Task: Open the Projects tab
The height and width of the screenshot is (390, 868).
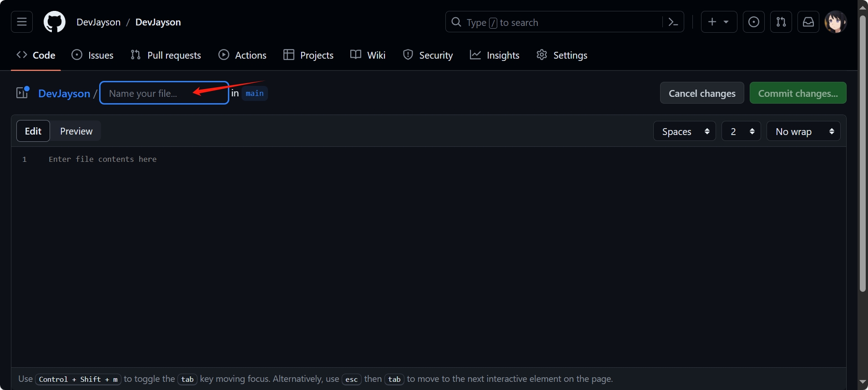Action: click(308, 55)
